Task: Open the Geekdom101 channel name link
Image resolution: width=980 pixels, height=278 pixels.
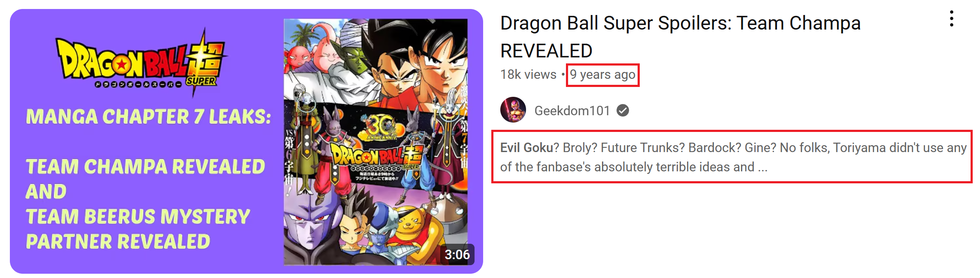Action: pyautogui.click(x=572, y=111)
